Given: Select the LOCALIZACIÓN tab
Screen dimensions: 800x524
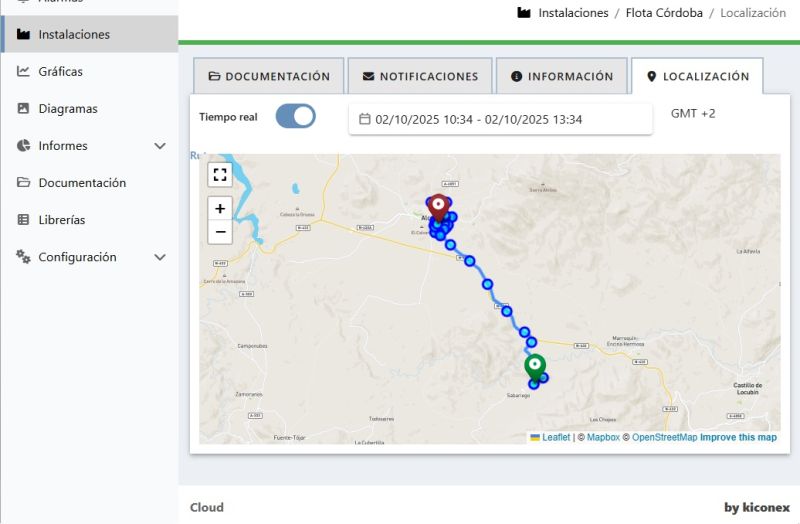Looking at the screenshot, I should point(697,77).
